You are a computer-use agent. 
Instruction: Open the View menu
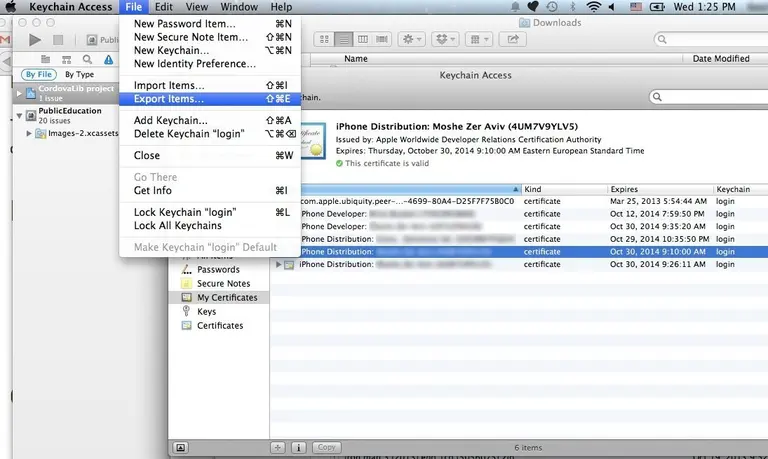[x=196, y=7]
